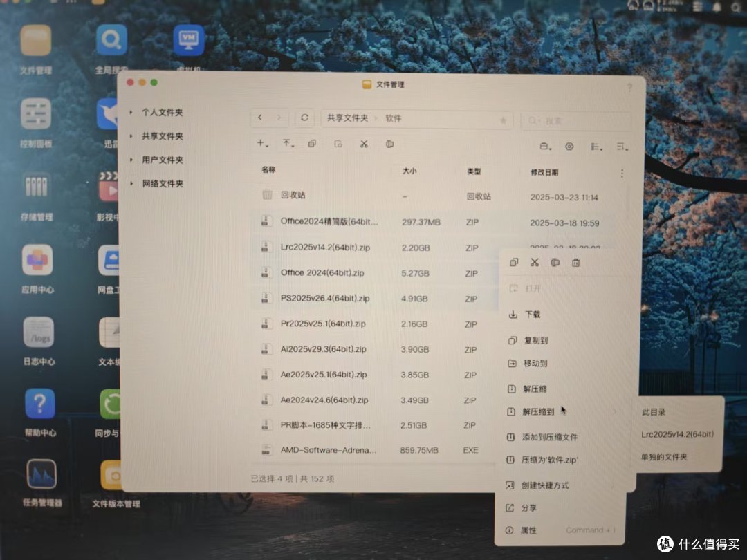Favorite this folder with the star
The height and width of the screenshot is (560, 747).
tap(503, 120)
